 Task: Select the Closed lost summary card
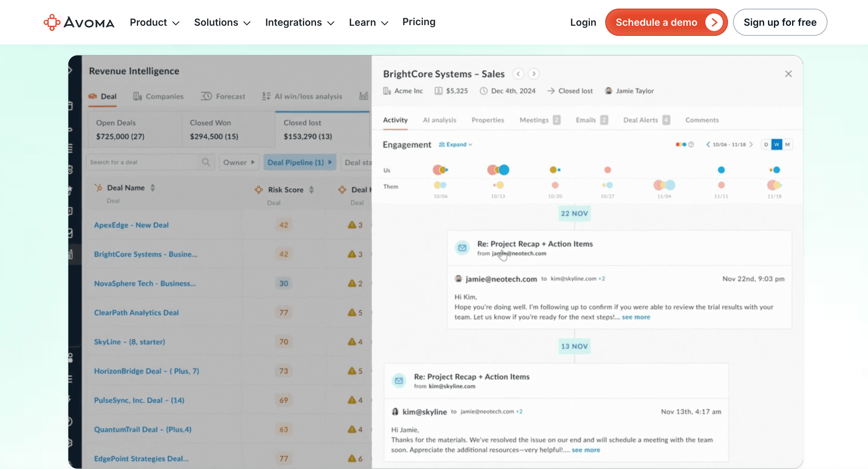[x=323, y=129]
